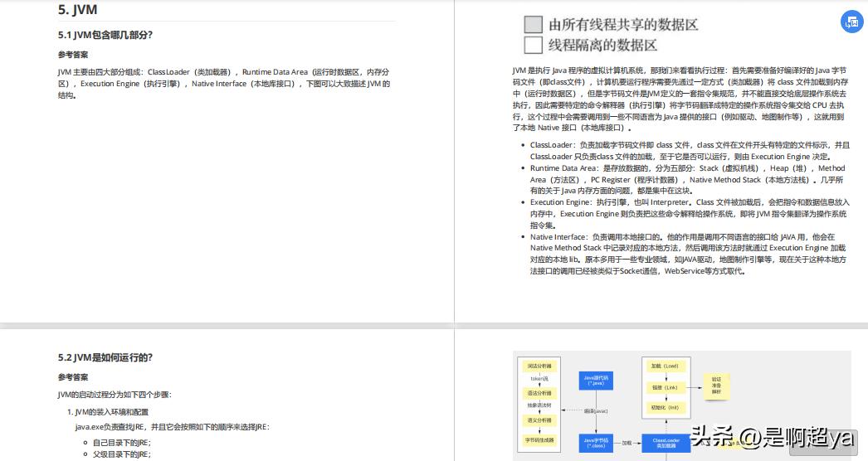Screen dimensions: 868x461
Task: Click the '词法分析器' diagram box
Action: 539,366
